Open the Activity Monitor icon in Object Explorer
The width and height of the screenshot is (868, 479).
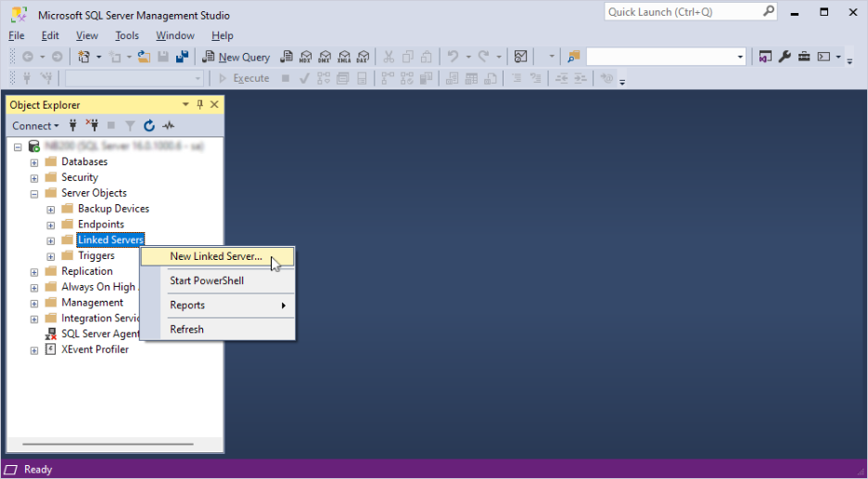pos(168,125)
